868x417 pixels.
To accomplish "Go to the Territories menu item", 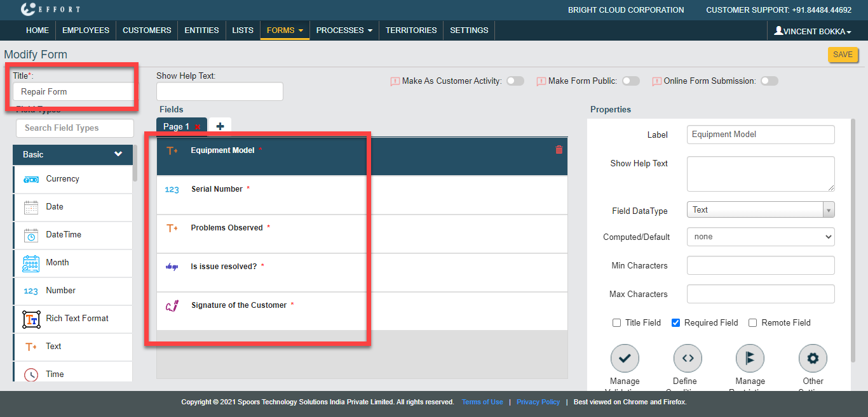I will tap(411, 30).
